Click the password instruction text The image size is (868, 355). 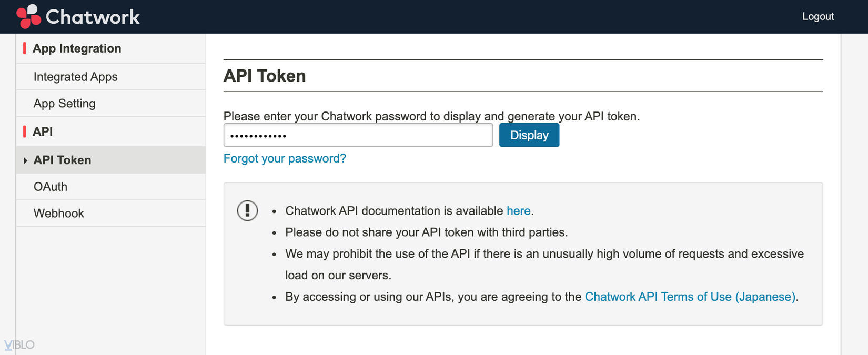pyautogui.click(x=431, y=116)
